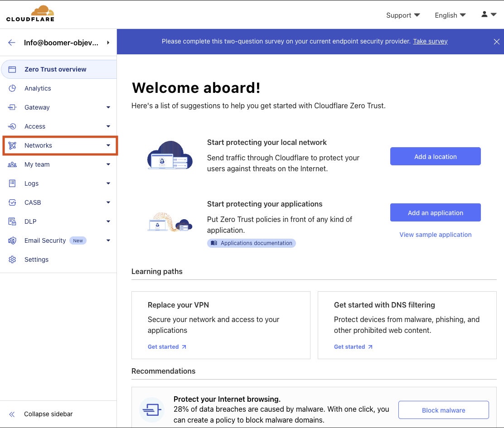
Task: Open the Logs sidebar item
Action: (x=32, y=183)
